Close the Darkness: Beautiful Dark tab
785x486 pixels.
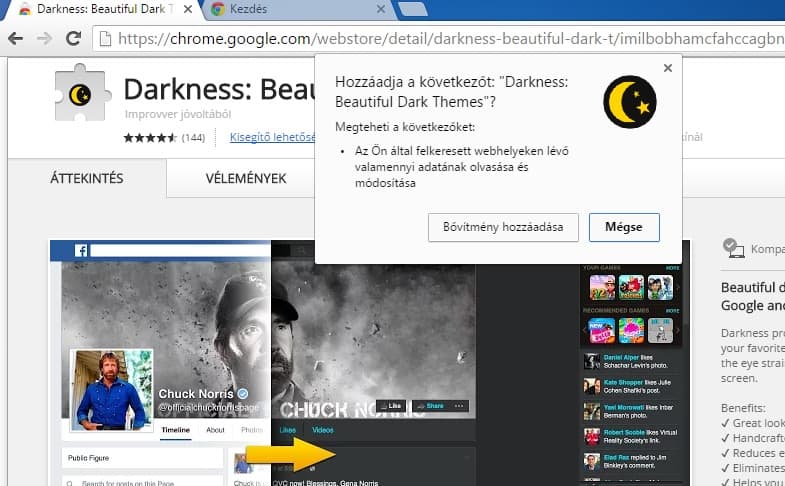click(188, 9)
